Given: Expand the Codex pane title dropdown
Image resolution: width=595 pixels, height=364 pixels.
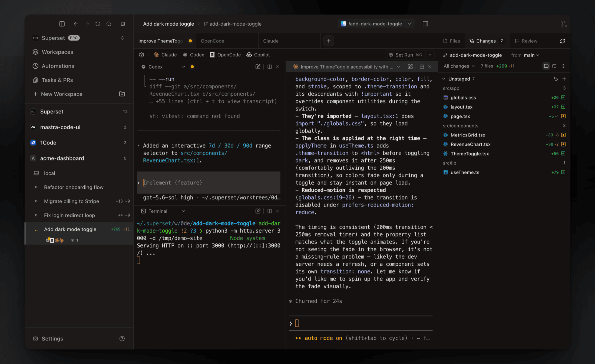Looking at the screenshot, I should pos(184,67).
